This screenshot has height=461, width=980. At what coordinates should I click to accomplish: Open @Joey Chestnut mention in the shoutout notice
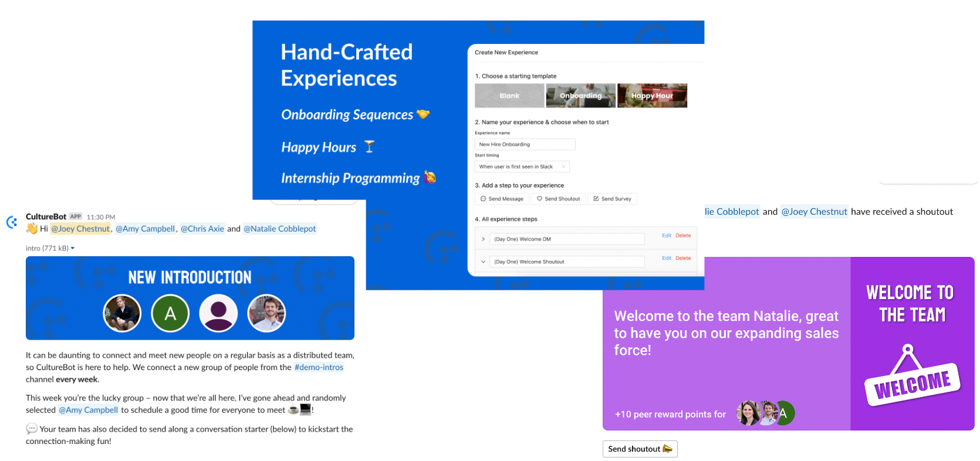click(x=814, y=212)
